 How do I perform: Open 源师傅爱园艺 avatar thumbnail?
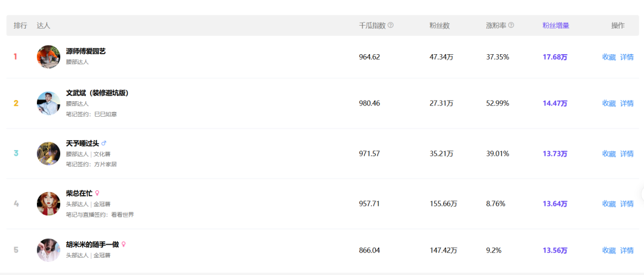click(48, 57)
